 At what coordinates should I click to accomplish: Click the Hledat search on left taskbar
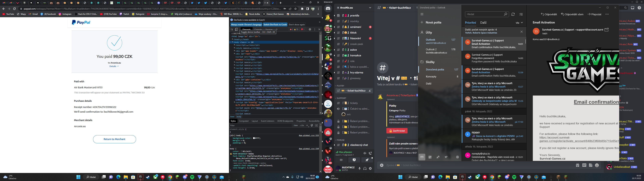pos(91,177)
